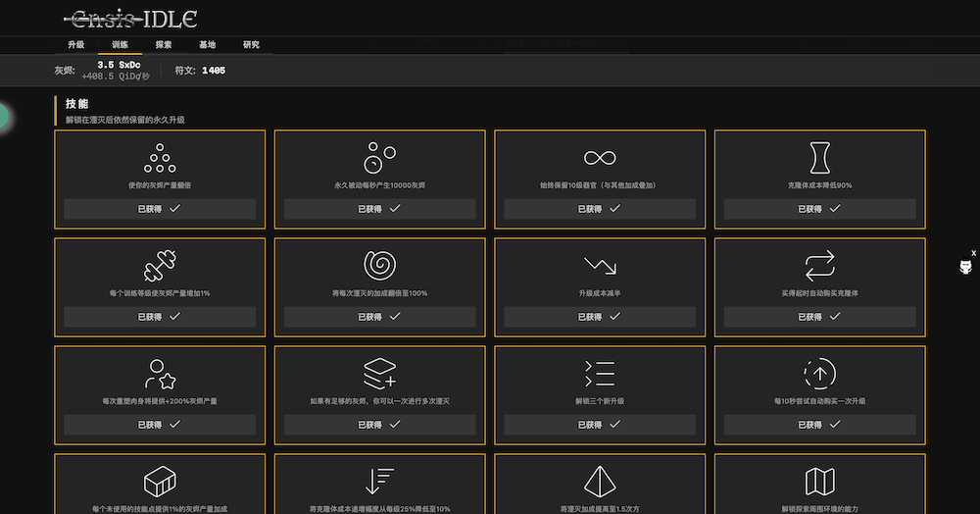The height and width of the screenshot is (514, 980).
Task: Click the bubbles icon on the passive ash skill
Action: (379, 157)
